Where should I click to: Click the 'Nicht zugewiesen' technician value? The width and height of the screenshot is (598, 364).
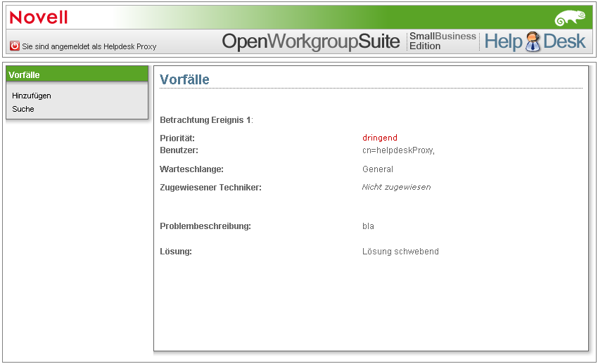pyautogui.click(x=396, y=187)
